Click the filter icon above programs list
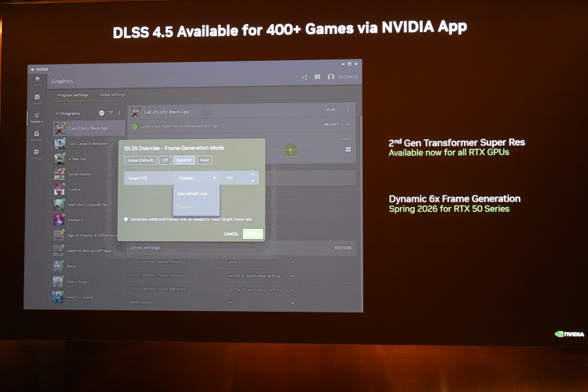 110,113
